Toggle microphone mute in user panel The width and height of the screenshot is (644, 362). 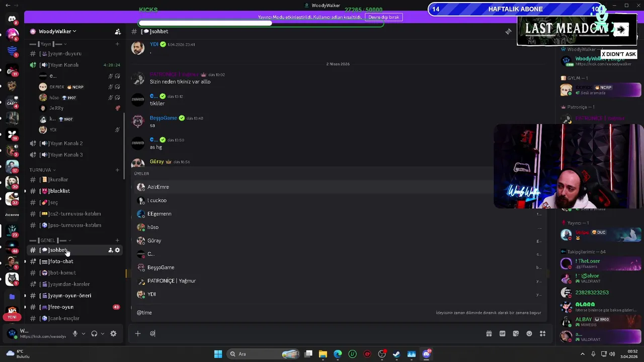(75, 333)
